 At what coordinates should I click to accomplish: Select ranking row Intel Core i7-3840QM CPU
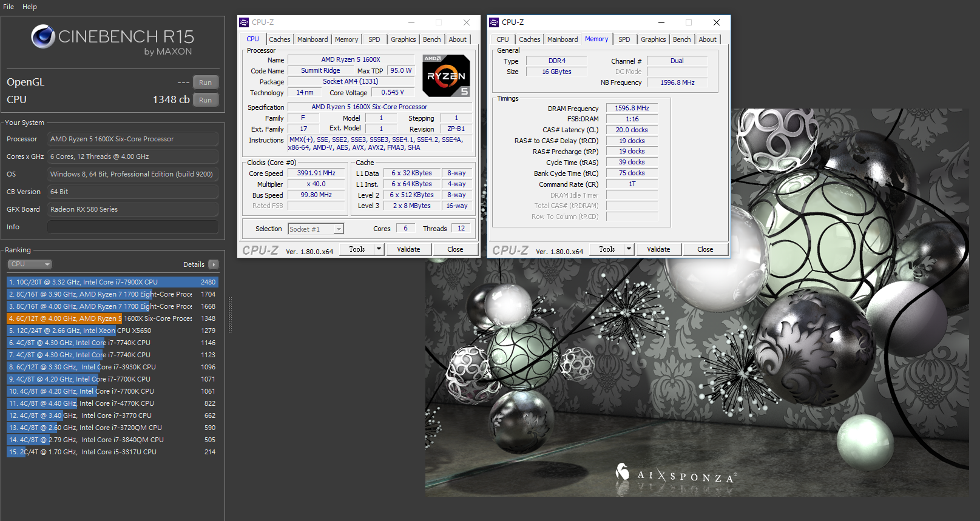pos(112,440)
